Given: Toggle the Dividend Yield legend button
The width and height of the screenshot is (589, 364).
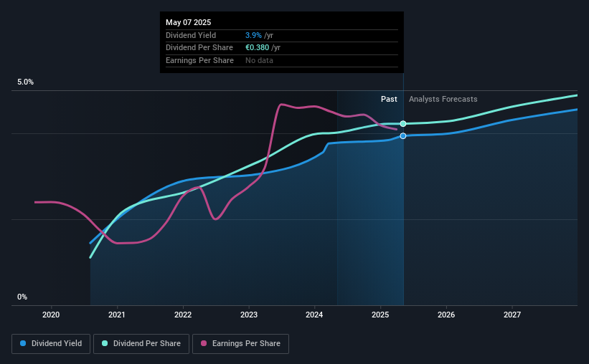Looking at the screenshot, I should click(51, 344).
